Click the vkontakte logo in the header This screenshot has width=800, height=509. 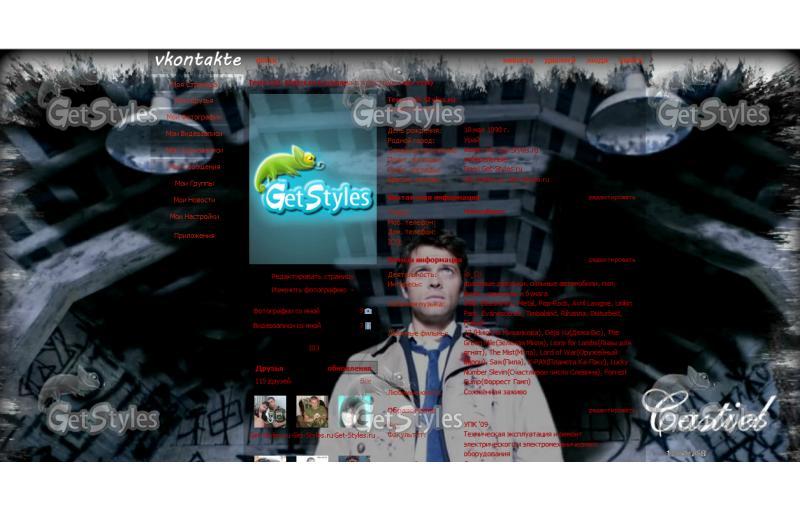pos(198,60)
